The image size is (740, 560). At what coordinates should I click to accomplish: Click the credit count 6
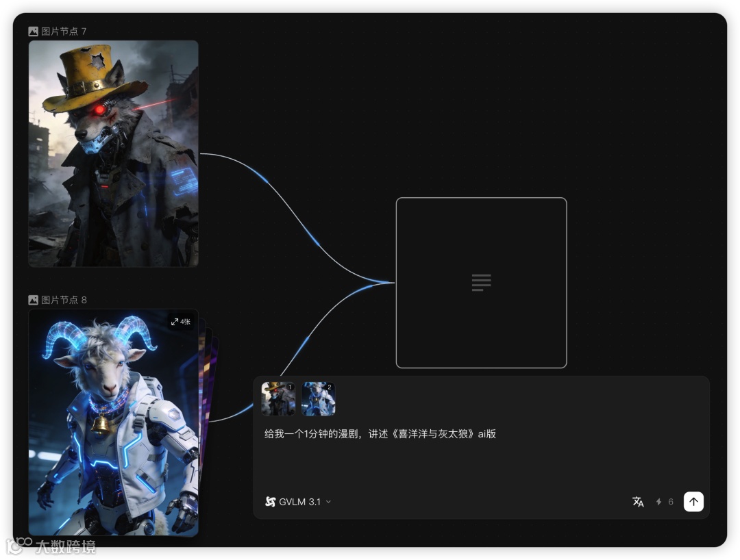tap(671, 502)
